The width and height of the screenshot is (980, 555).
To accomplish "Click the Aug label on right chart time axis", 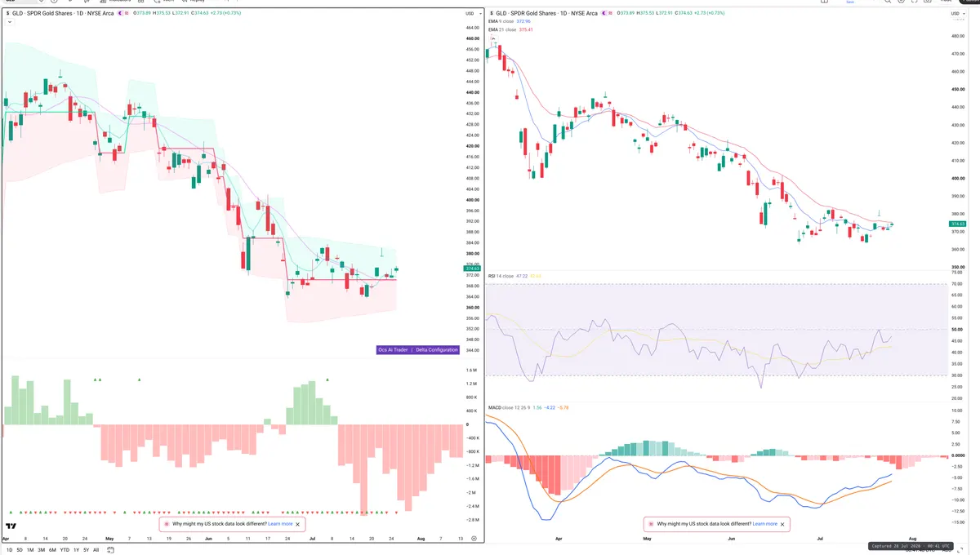I will coord(912,539).
